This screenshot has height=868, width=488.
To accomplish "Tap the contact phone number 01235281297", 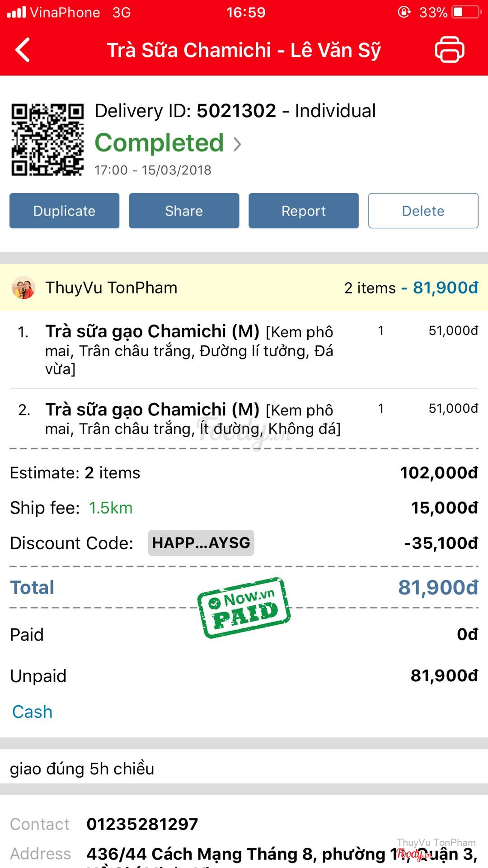I will pos(142,824).
